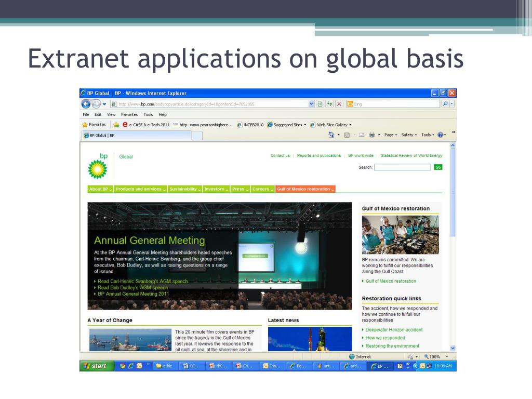Open the About BP navigation menu

100,189
